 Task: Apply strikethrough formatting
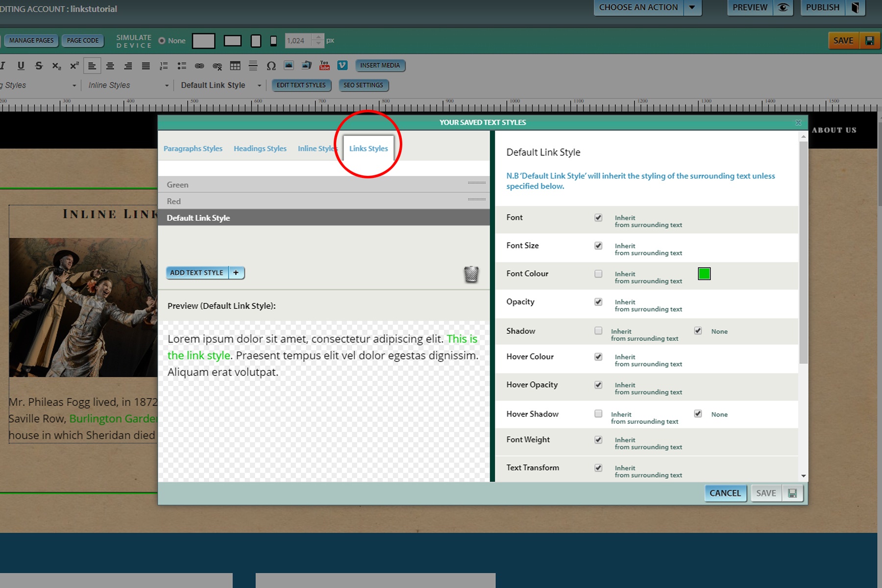pyautogui.click(x=39, y=66)
